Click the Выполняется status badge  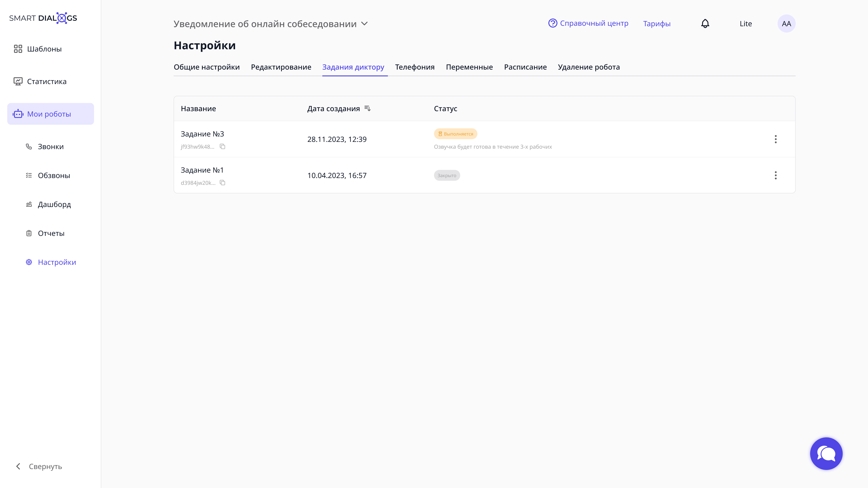pyautogui.click(x=455, y=134)
